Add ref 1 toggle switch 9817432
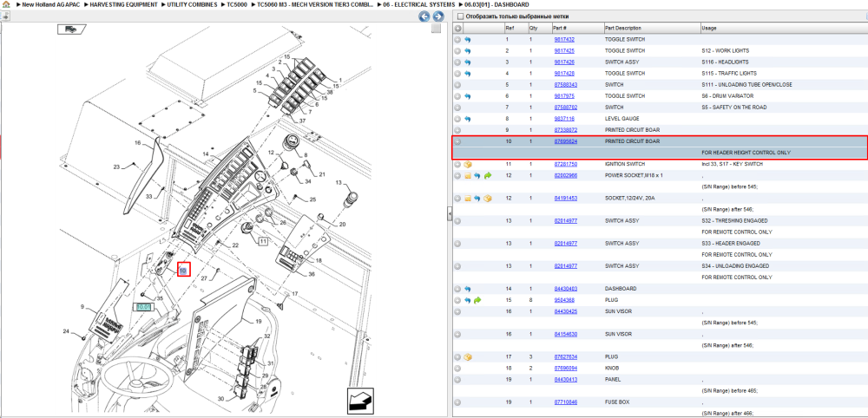Viewport: 868px width, 418px height. pyautogui.click(x=457, y=40)
